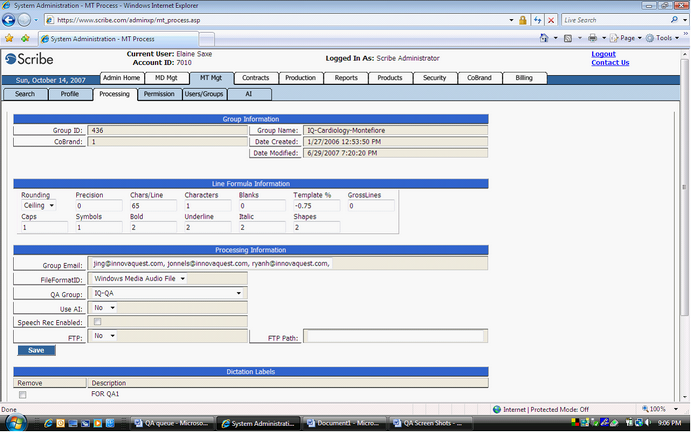The height and width of the screenshot is (432, 691).
Task: Click the Print icon in the command bar
Action: click(593, 38)
